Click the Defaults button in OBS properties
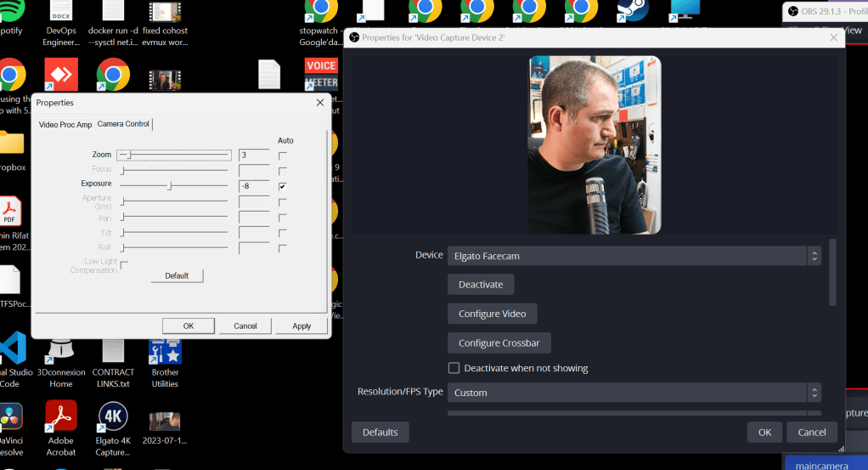This screenshot has width=868, height=470. tap(380, 433)
